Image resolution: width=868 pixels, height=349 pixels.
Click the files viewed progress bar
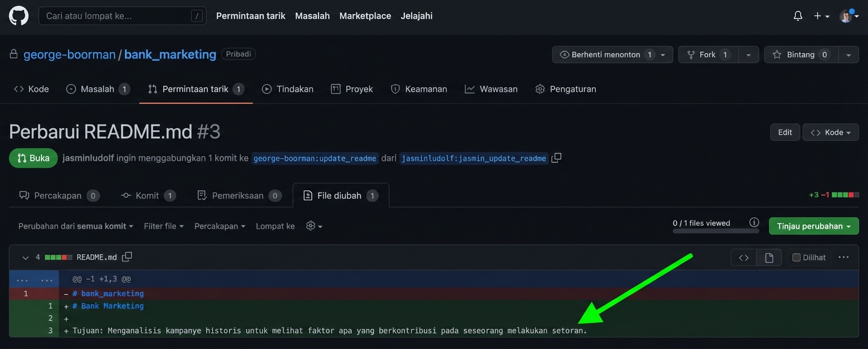point(716,231)
